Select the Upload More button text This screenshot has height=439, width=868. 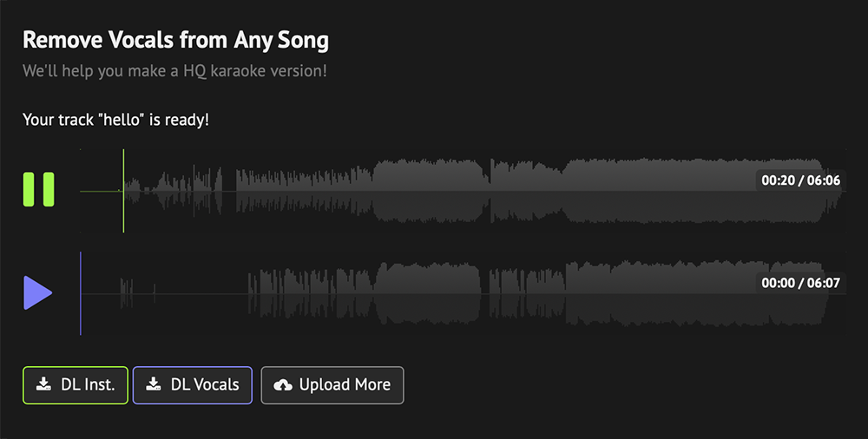(x=345, y=384)
